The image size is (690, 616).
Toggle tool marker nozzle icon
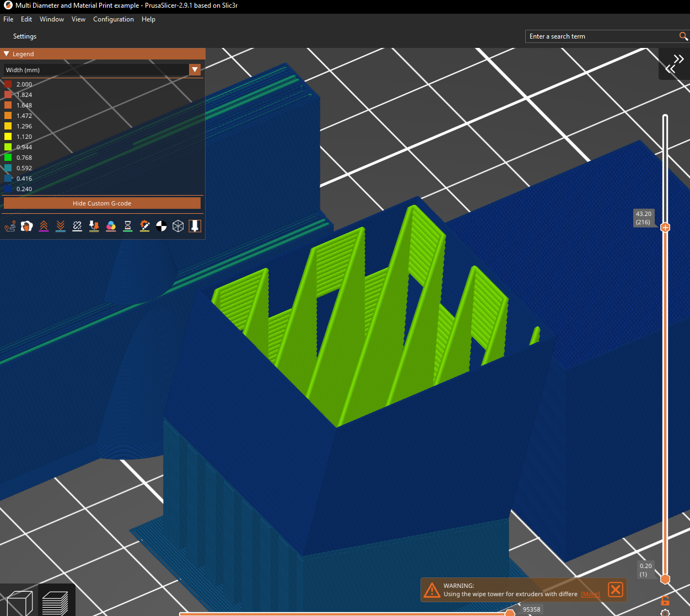click(195, 226)
